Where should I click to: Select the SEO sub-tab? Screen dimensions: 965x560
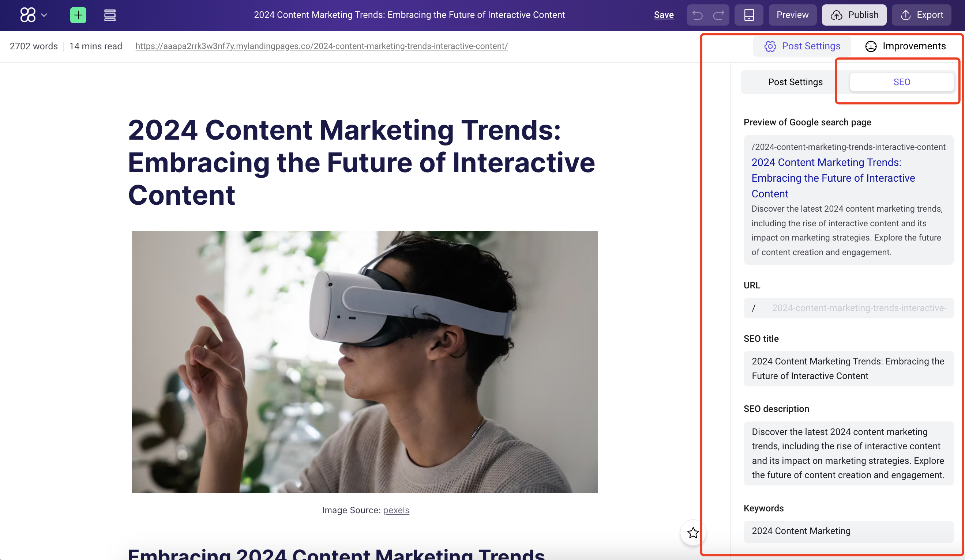pos(901,82)
